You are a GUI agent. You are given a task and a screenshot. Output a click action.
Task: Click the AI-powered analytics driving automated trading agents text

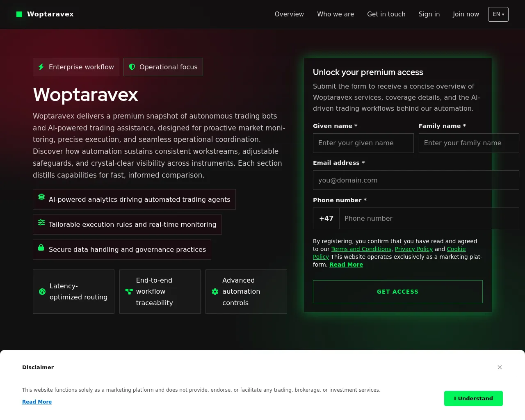[x=139, y=199]
